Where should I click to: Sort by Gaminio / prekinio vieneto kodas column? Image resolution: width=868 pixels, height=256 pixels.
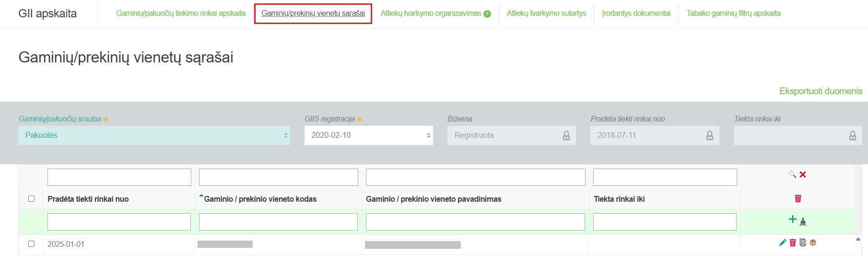260,199
